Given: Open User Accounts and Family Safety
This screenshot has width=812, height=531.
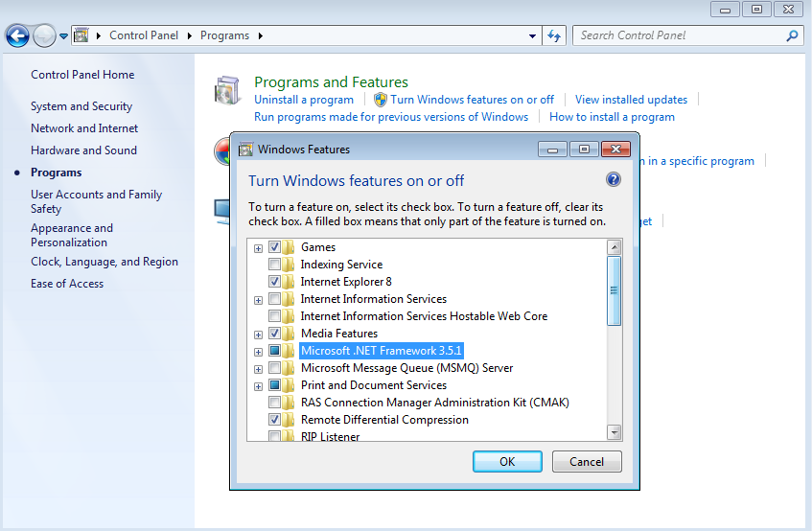Looking at the screenshot, I should [96, 201].
